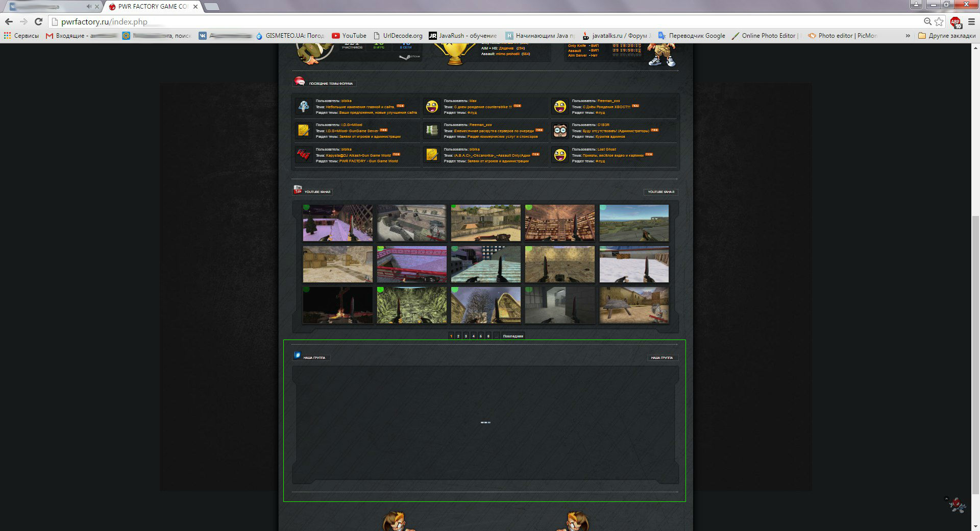Image resolution: width=980 pixels, height=531 pixels.
Task: Open topic "С днем рождения counter-strike"
Action: [x=482, y=107]
